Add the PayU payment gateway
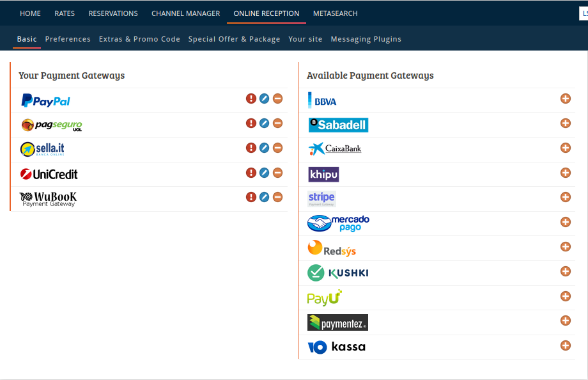The width and height of the screenshot is (588, 380). point(566,296)
